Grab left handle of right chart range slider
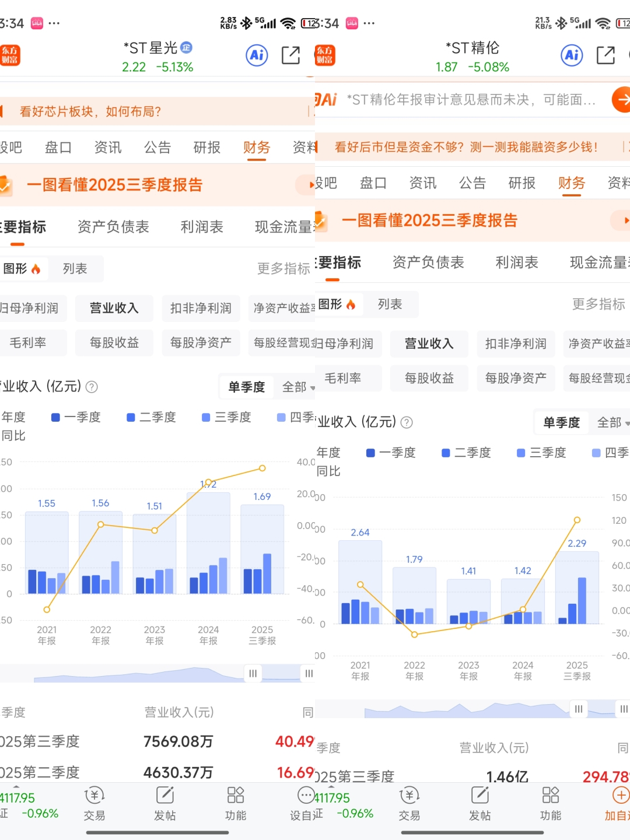This screenshot has height=840, width=630. point(578,709)
